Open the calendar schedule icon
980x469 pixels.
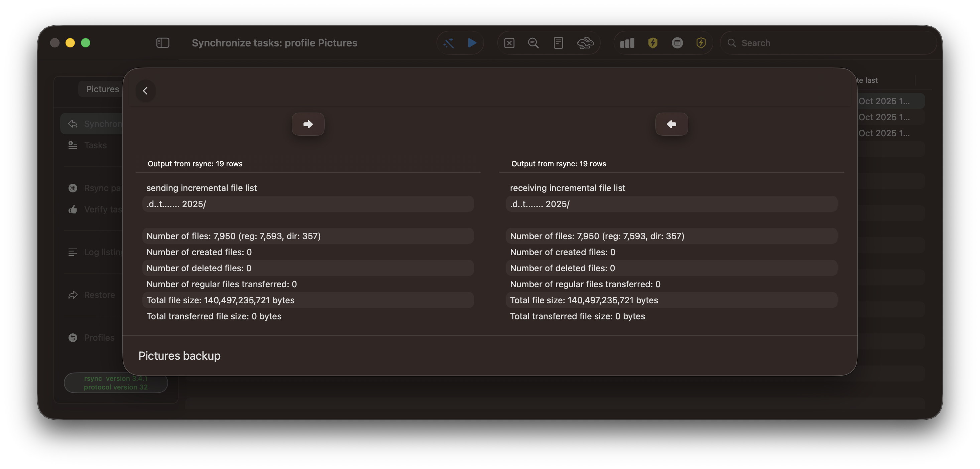pos(677,43)
